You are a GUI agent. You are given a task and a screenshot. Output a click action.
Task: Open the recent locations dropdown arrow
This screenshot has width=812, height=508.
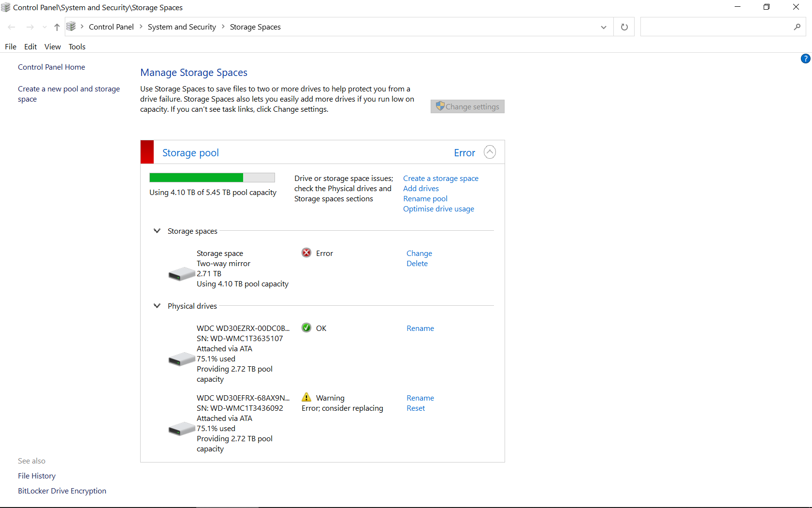coord(44,27)
